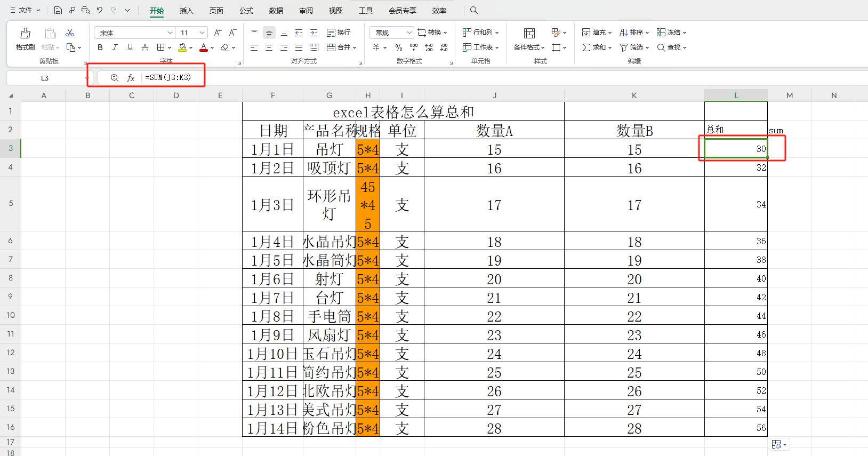Screen dimensions: 868x456
Task: Click the Strikethrough icon
Action: tap(145, 47)
